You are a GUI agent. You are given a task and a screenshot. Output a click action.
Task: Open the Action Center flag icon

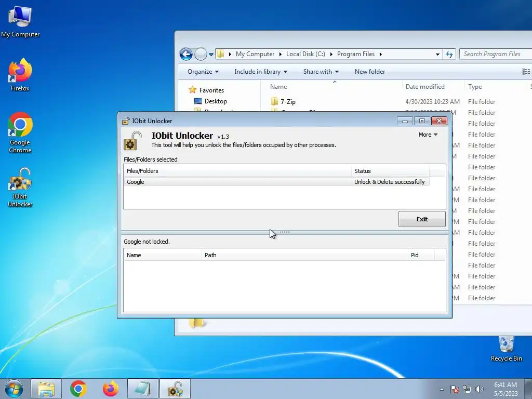(x=455, y=389)
